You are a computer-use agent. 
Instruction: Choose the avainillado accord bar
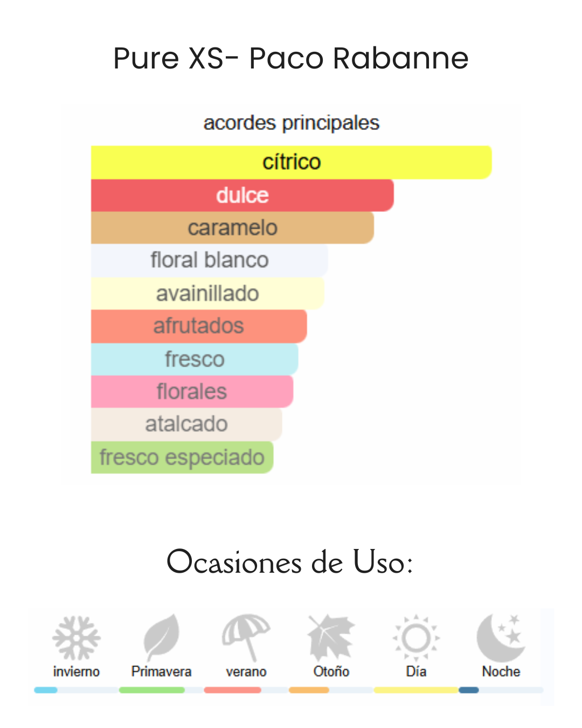point(207,293)
